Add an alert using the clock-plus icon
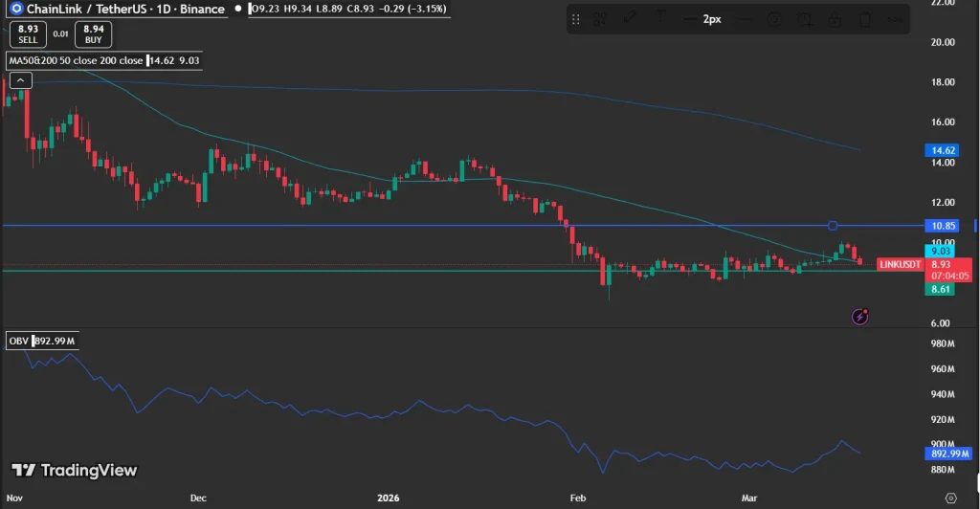980x509 pixels. (x=804, y=20)
